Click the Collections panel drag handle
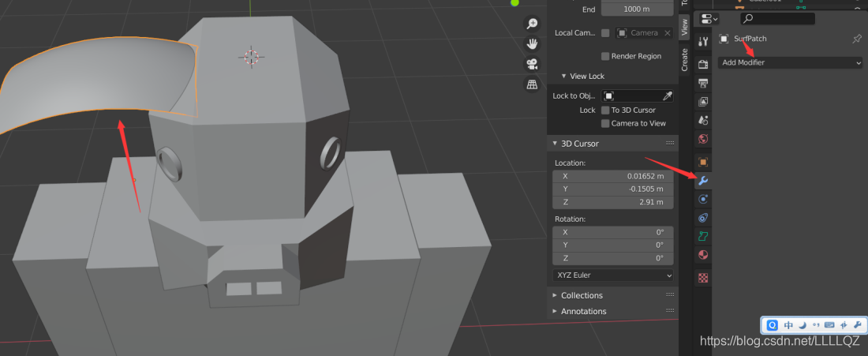Screen dimensions: 868x356 [669, 296]
